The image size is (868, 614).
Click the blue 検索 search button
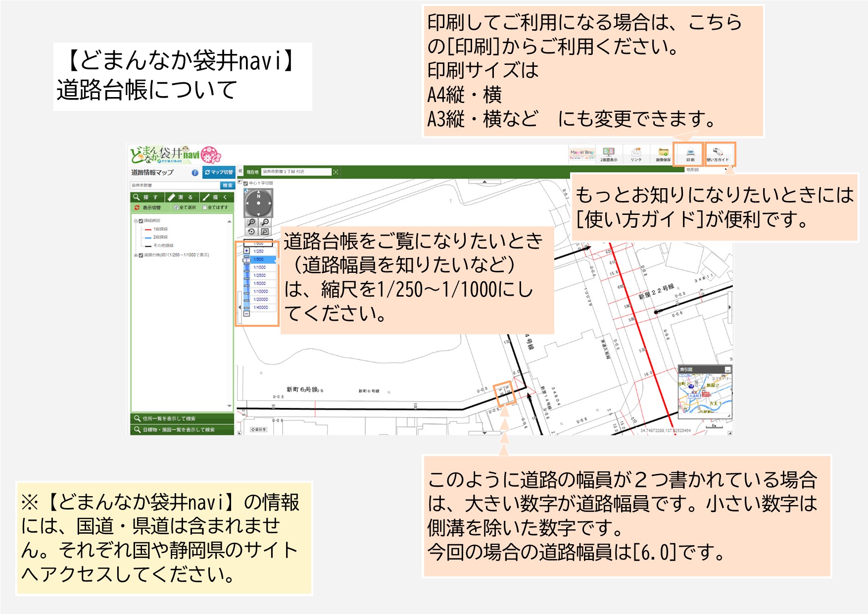click(x=227, y=186)
